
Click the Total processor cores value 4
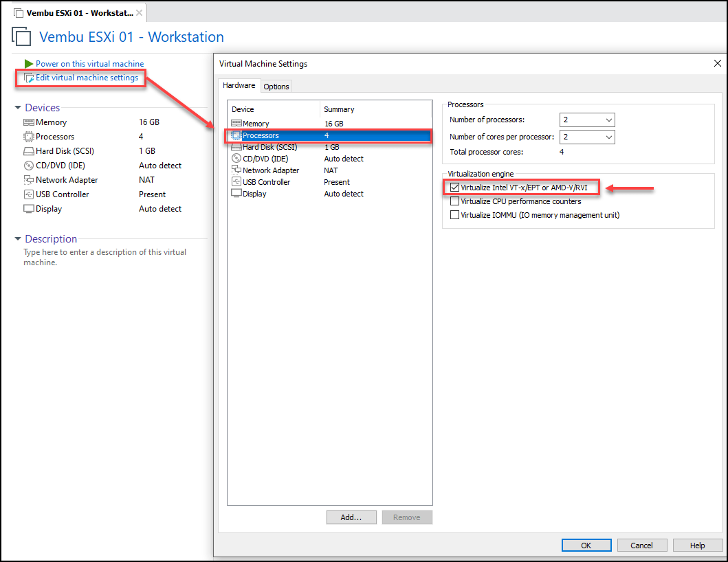(562, 152)
